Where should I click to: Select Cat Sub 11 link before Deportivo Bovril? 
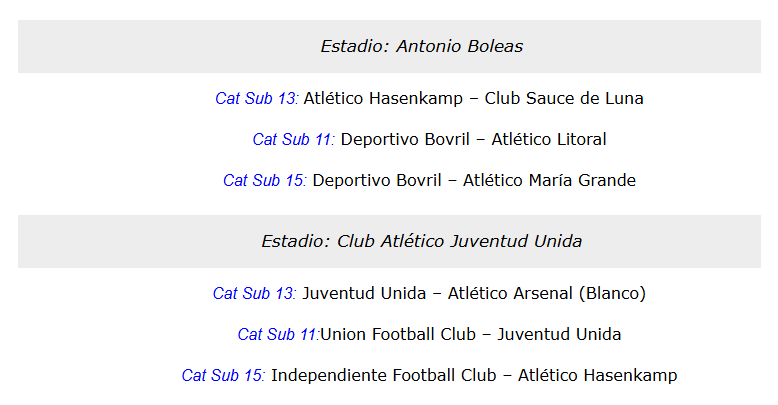(294, 140)
